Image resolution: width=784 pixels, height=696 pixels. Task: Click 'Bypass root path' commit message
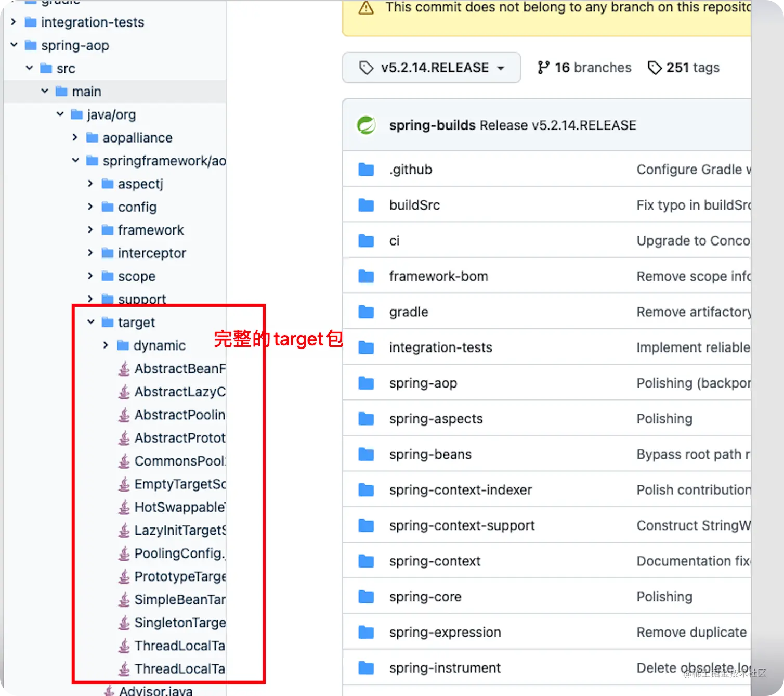pyautogui.click(x=694, y=454)
